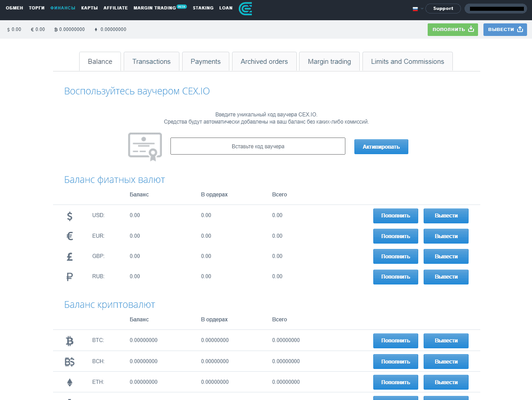
Task: Click Пополнить in the USD row
Action: (x=396, y=216)
